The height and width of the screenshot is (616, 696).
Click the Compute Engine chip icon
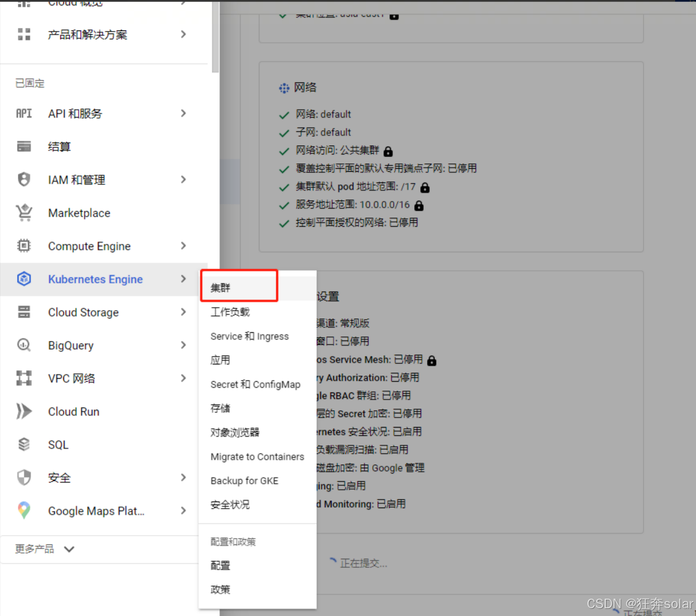coord(24,246)
